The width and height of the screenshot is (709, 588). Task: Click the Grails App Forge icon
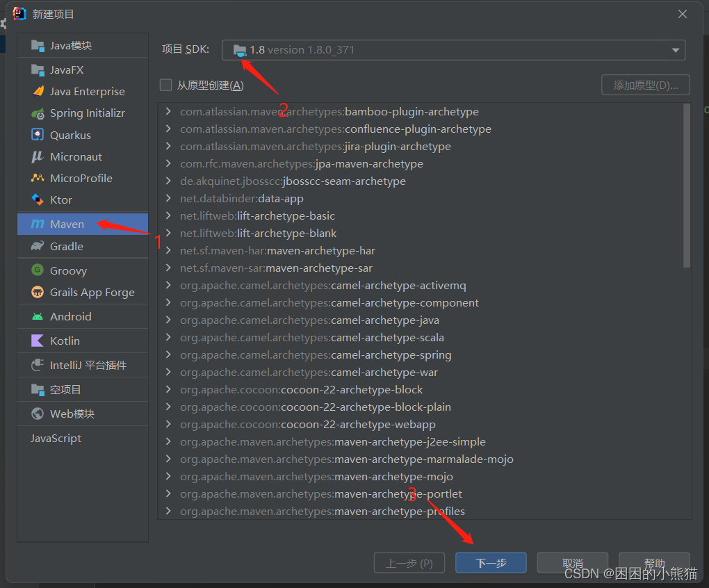pyautogui.click(x=38, y=292)
